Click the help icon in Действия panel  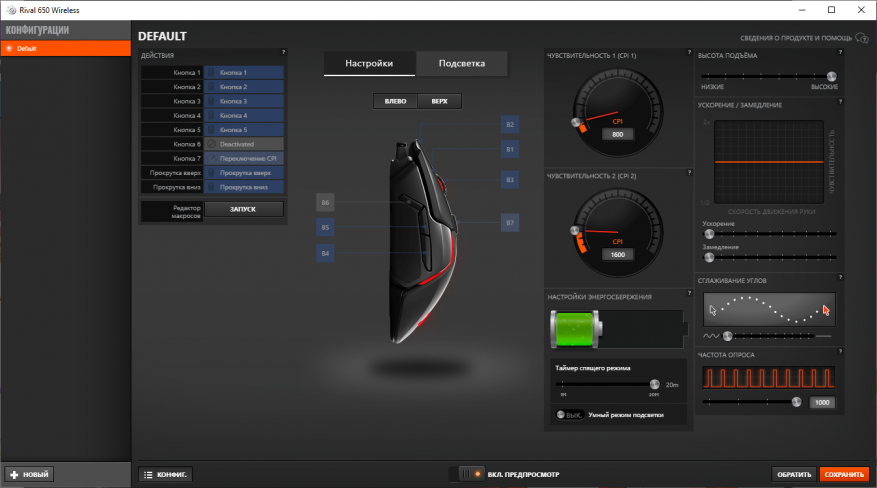pos(283,52)
